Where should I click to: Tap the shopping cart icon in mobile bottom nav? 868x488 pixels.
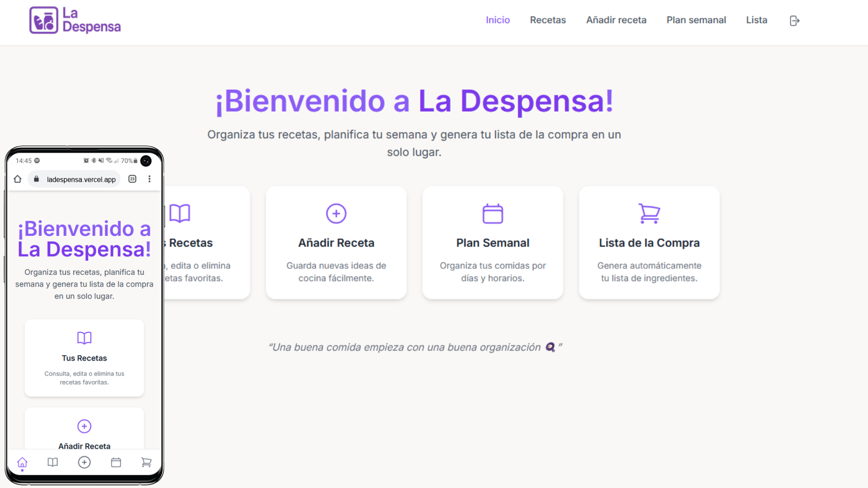point(146,462)
